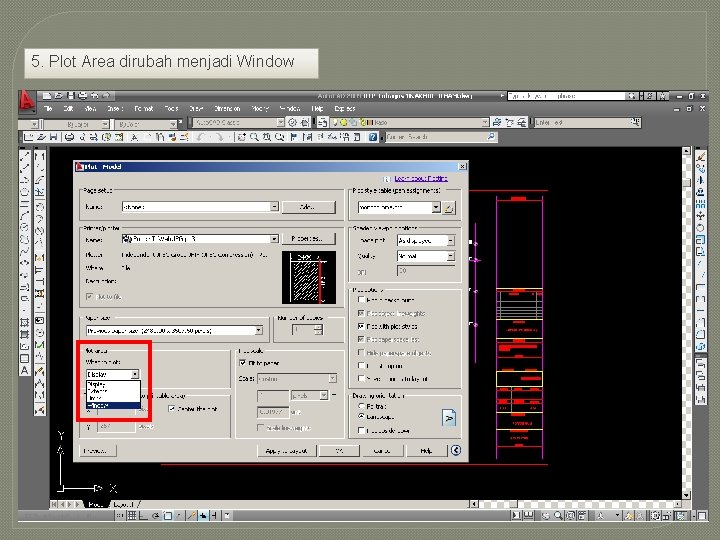Select Line tool in Draw toolbar
720x540 pixels.
[25, 155]
